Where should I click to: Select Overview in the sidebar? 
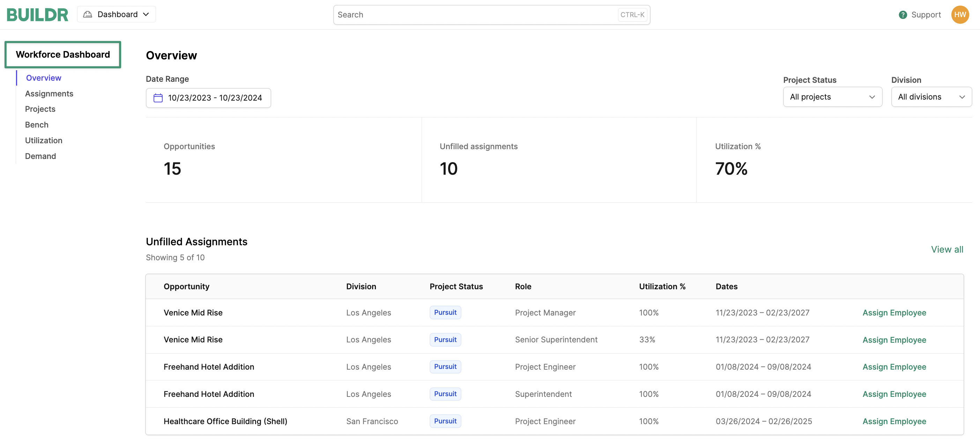click(43, 78)
